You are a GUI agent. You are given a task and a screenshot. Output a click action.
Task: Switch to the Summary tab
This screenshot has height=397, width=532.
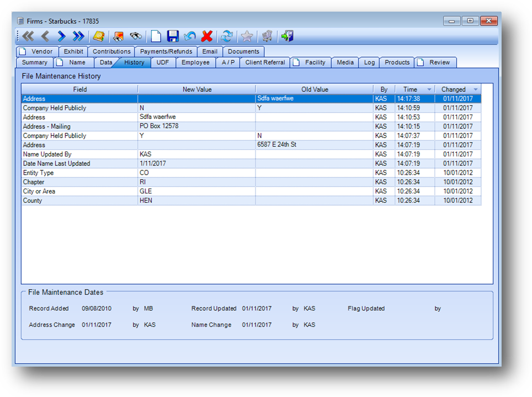34,62
